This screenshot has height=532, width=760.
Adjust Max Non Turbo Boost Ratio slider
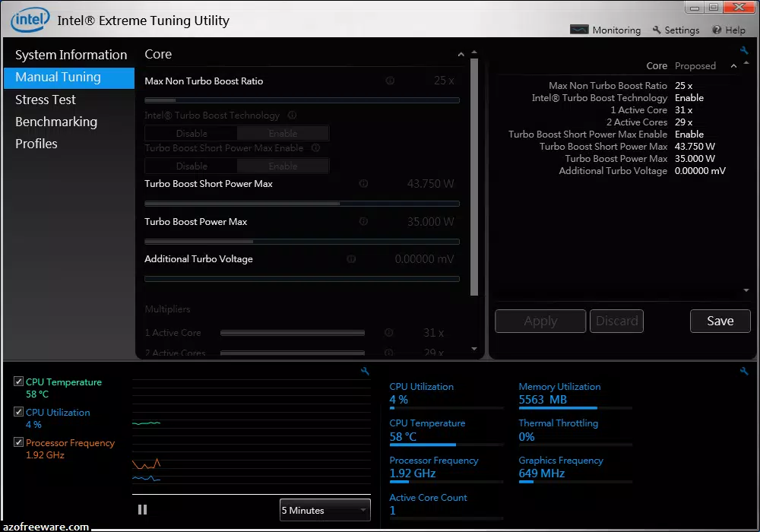(302, 100)
